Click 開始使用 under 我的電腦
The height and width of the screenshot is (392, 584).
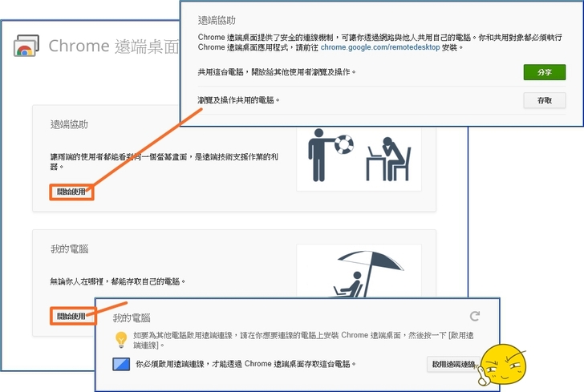(71, 316)
